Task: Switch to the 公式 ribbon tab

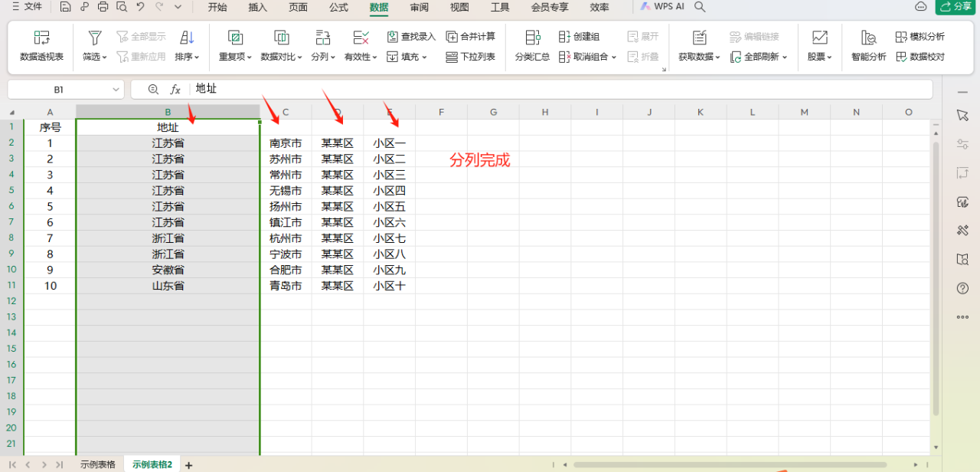Action: click(x=338, y=8)
